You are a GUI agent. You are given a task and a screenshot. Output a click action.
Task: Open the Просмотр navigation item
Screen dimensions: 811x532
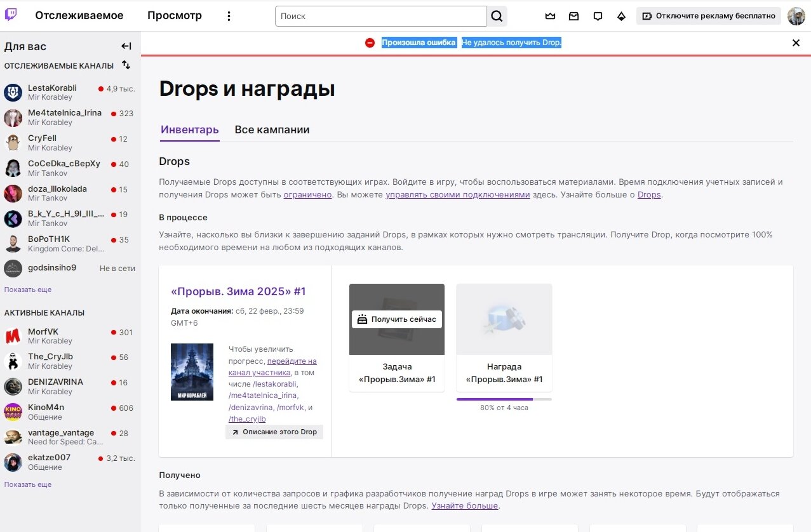175,16
